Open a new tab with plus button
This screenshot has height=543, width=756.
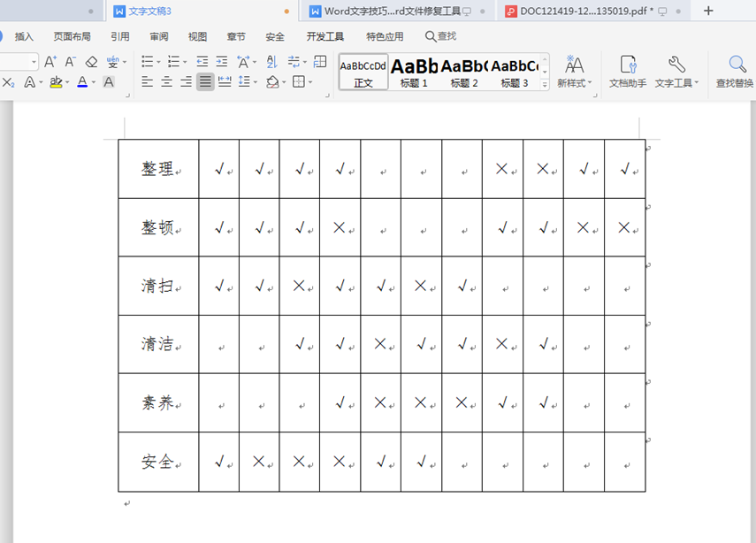coord(708,11)
